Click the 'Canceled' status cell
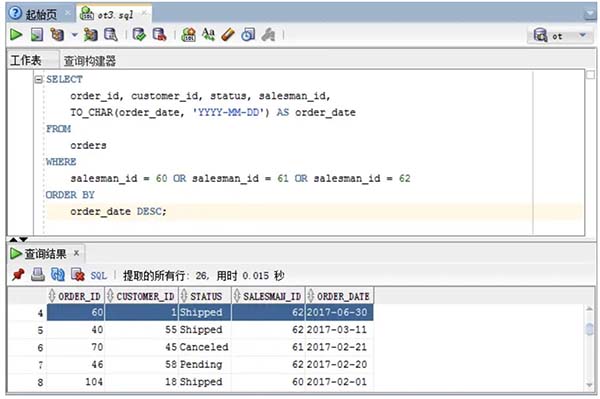Viewport: 600px width, 399px height. 204,347
